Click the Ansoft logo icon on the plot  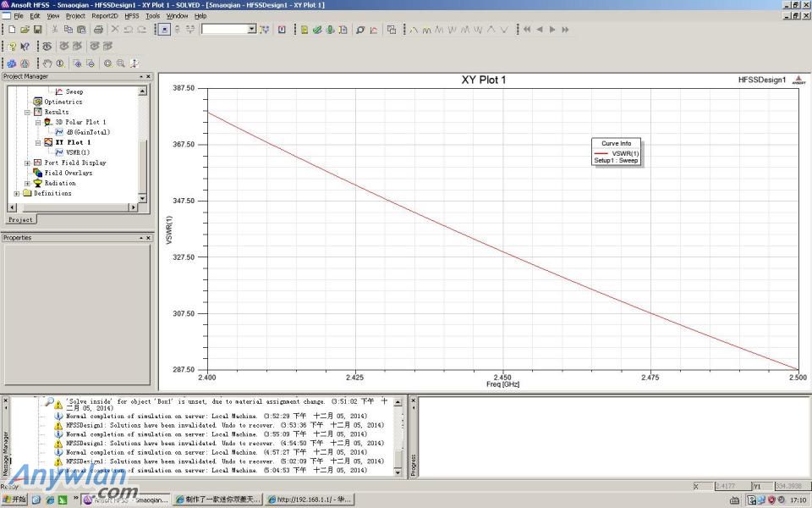tap(798, 80)
